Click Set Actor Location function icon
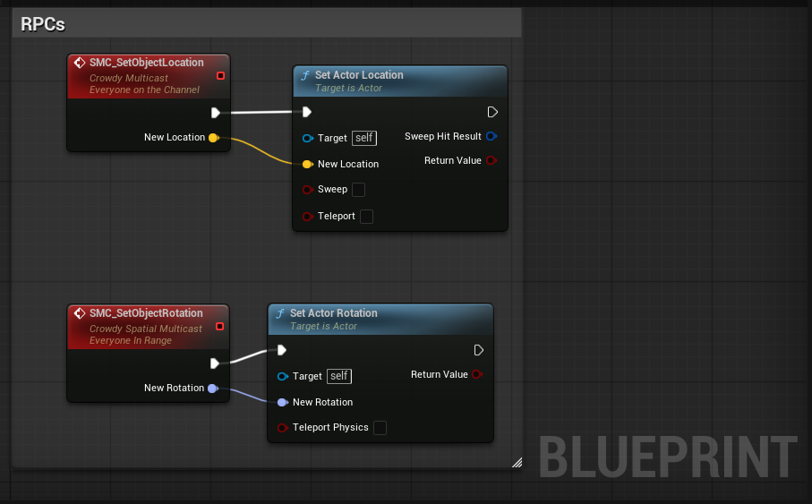This screenshot has width=812, height=504. pyautogui.click(x=305, y=75)
